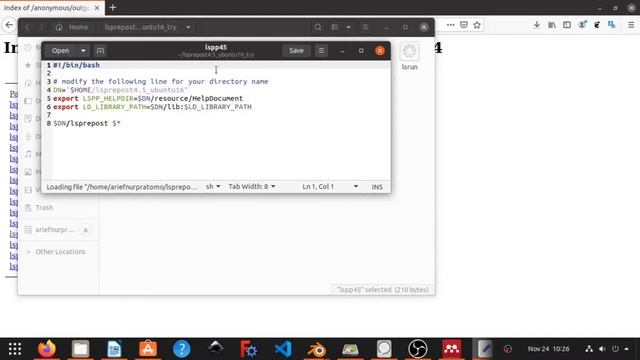Save the lspp45 file
The width and height of the screenshot is (640, 360).
tap(296, 51)
